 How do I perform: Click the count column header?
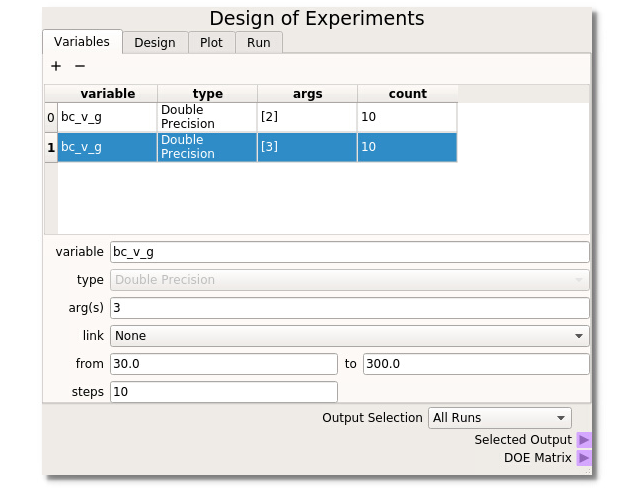[x=407, y=94]
